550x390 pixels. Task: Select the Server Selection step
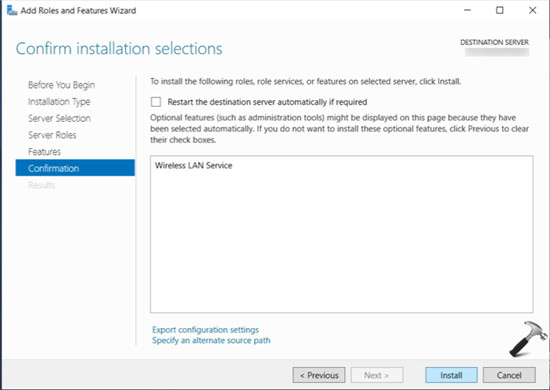coord(59,118)
